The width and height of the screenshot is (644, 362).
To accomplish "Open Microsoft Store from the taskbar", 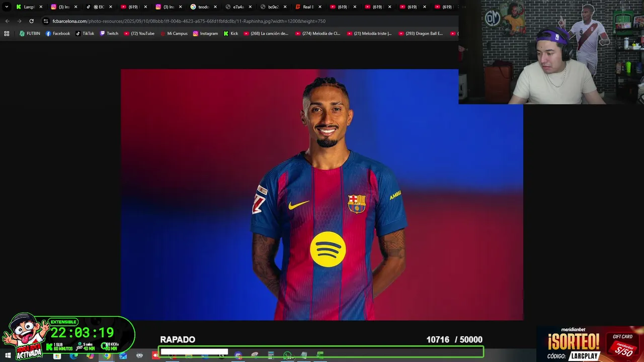I will point(57,356).
